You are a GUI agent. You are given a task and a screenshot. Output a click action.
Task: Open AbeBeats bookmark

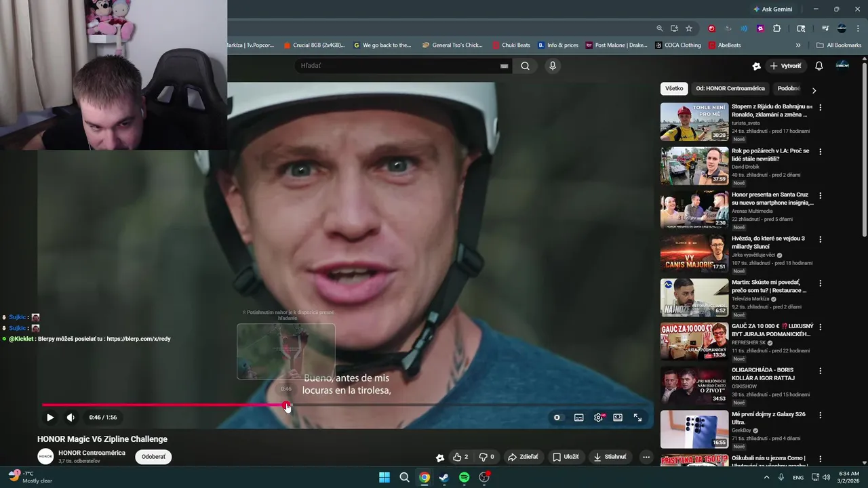point(724,45)
